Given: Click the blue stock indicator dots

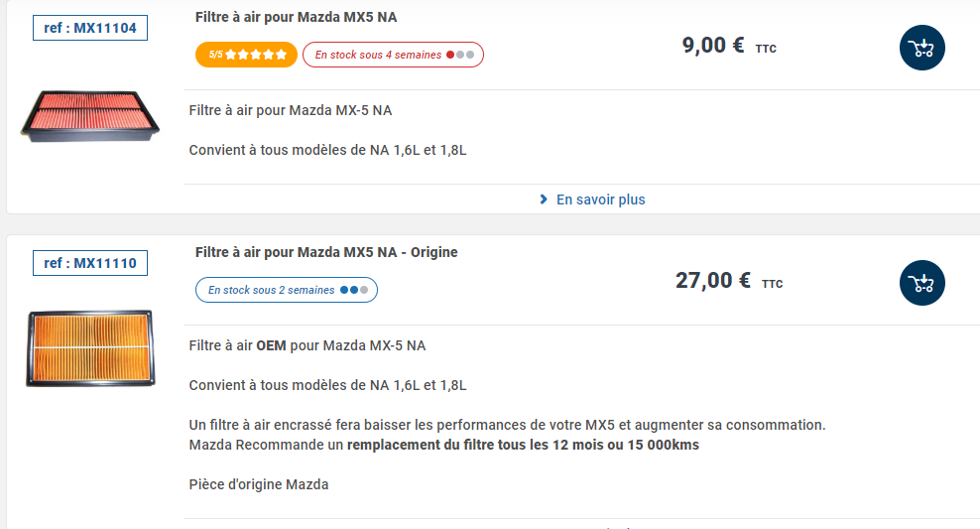Looking at the screenshot, I should pos(354,290).
